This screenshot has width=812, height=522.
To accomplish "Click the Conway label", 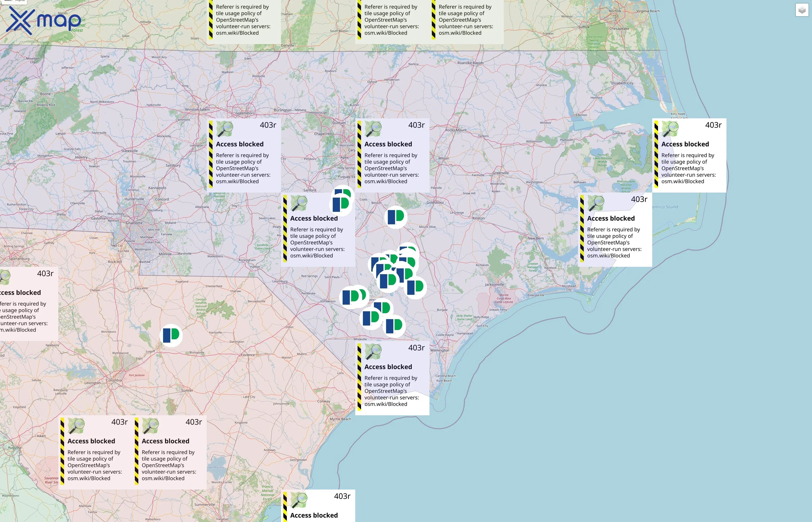I will (x=324, y=401).
